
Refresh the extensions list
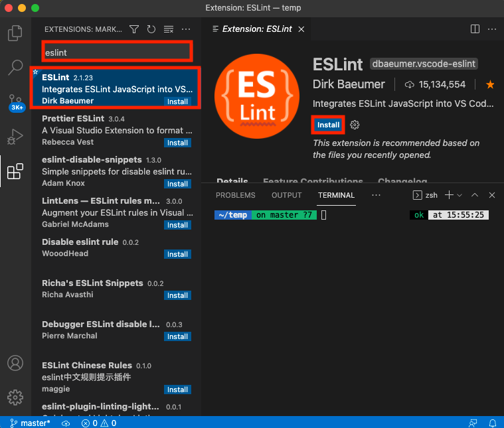pyautogui.click(x=151, y=29)
